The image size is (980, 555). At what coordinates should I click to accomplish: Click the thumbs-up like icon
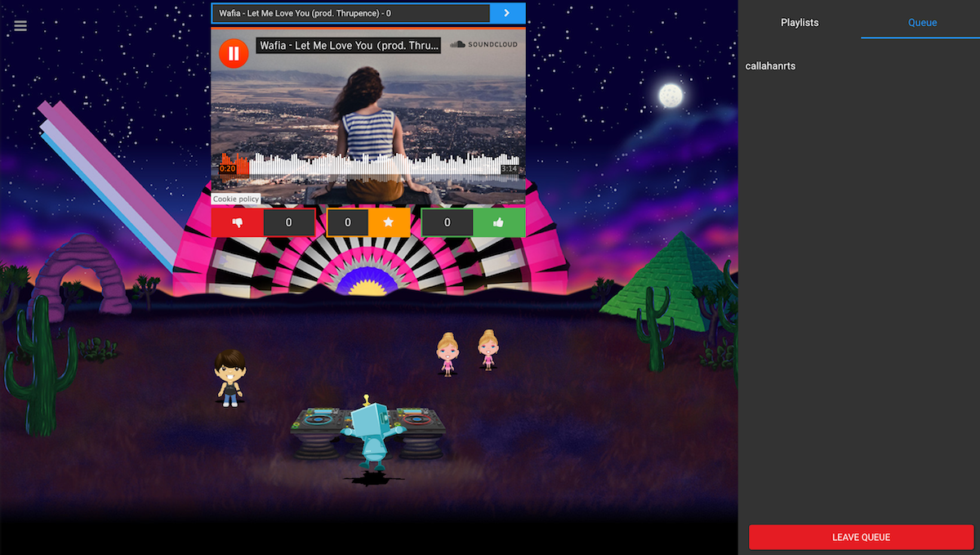click(498, 222)
